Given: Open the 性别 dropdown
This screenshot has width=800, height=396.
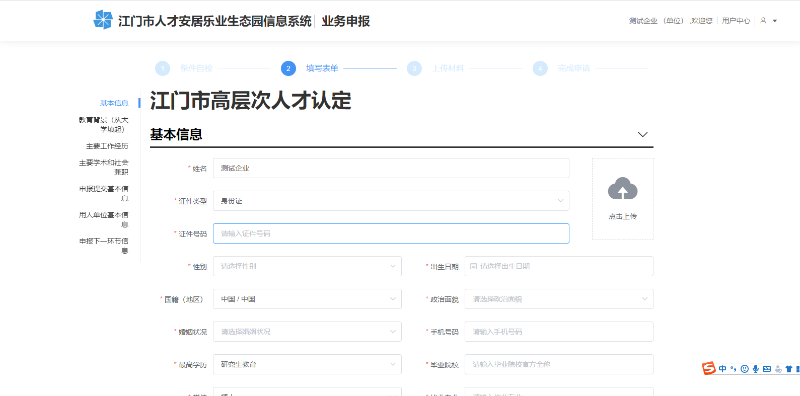Looking at the screenshot, I should (x=307, y=266).
